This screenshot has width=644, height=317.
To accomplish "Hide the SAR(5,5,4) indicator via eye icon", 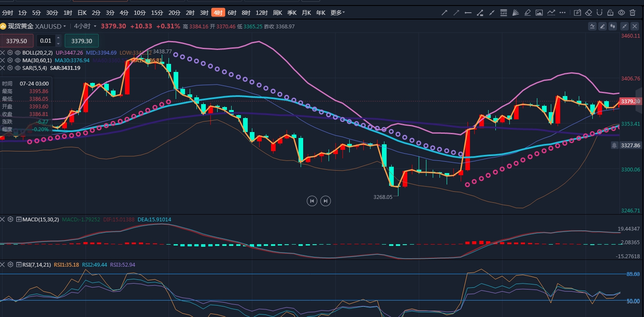I will tap(18, 68).
